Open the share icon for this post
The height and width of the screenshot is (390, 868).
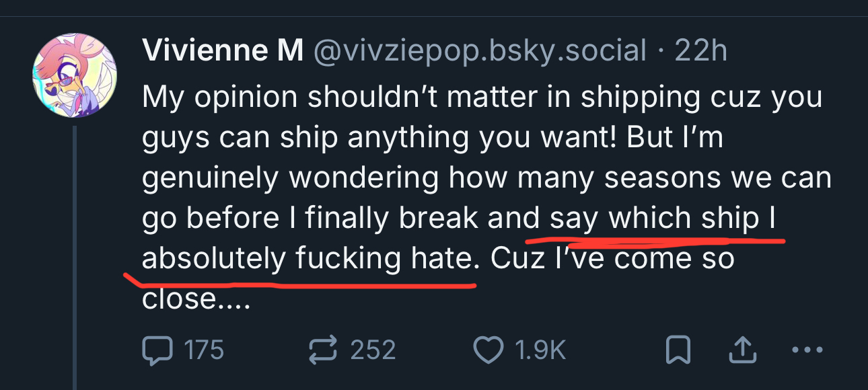741,349
